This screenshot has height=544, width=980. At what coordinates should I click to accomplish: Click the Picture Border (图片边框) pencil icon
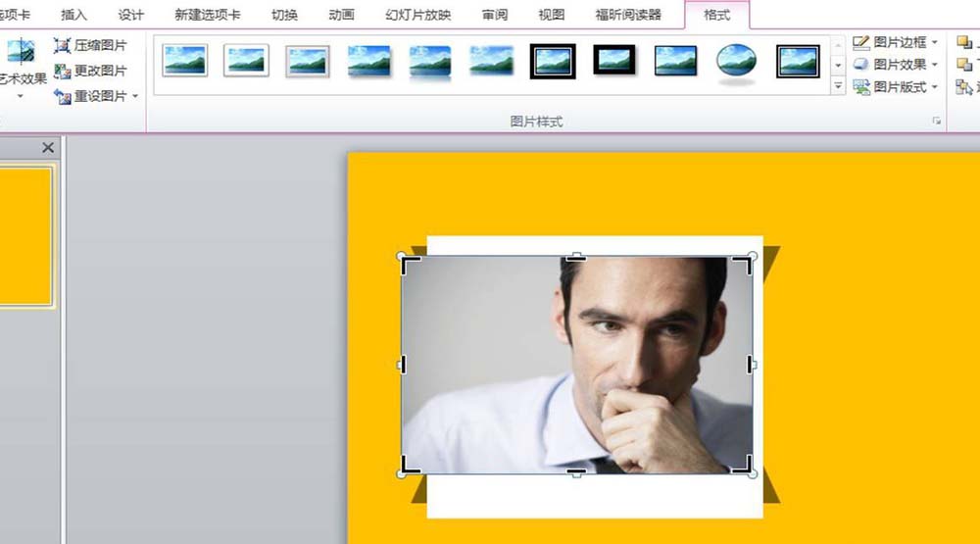861,42
